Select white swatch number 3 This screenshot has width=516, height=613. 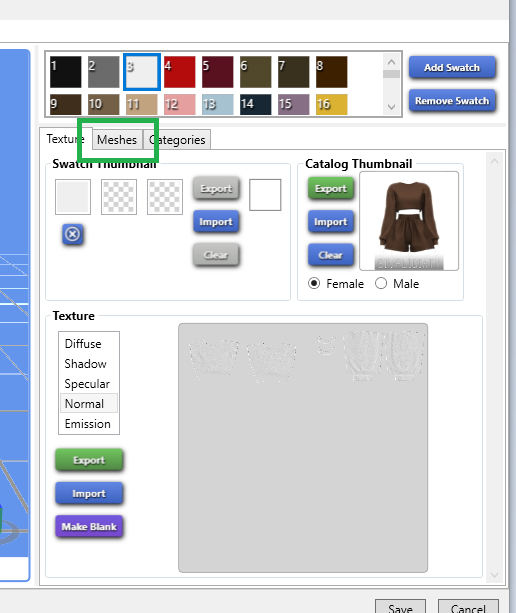pyautogui.click(x=142, y=72)
